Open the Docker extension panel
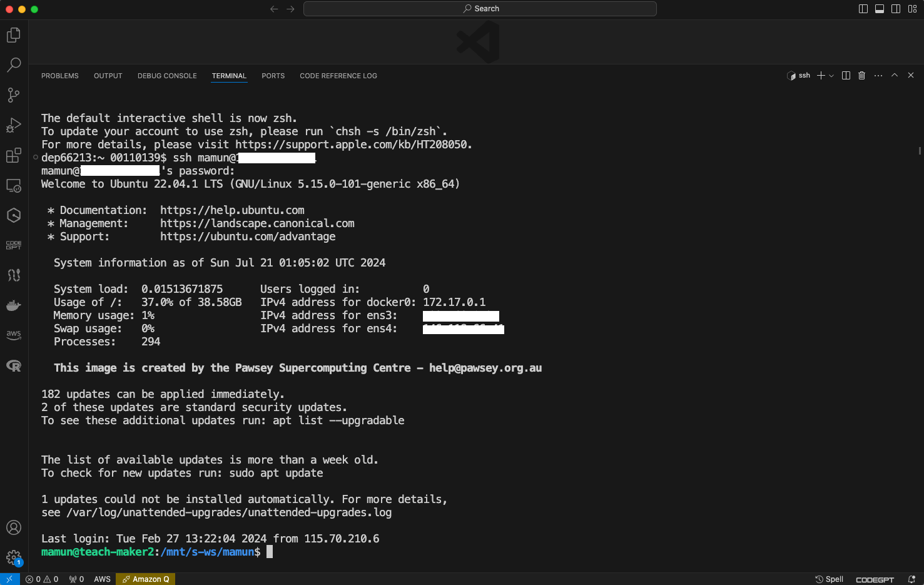The image size is (924, 585). [x=14, y=305]
